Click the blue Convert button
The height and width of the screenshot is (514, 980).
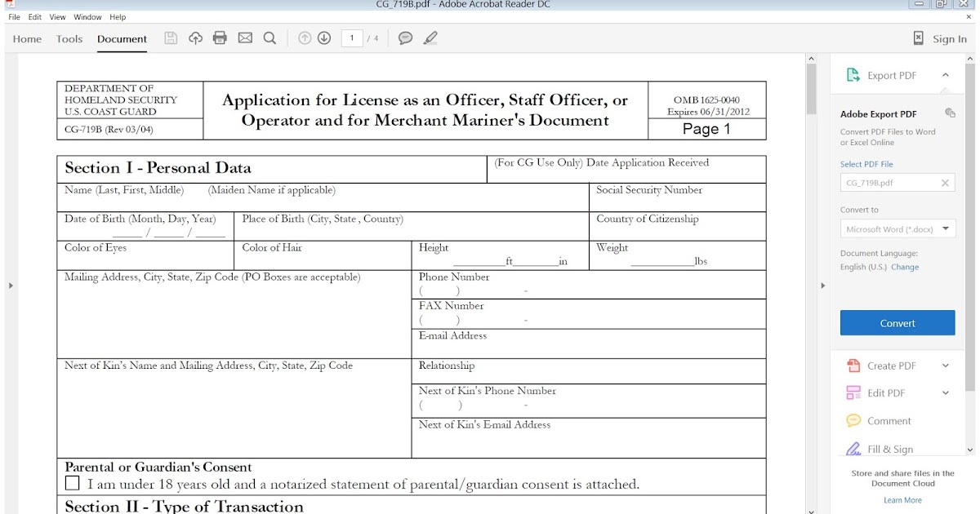coord(898,323)
